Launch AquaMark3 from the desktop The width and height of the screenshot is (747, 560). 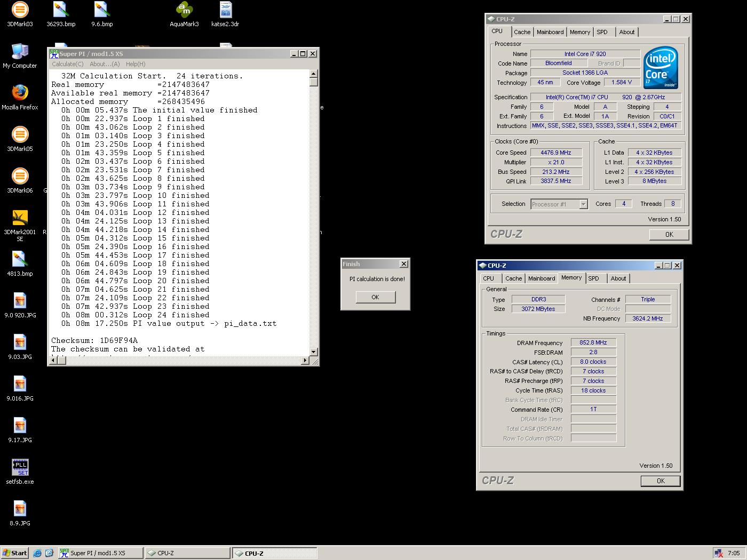coord(184,14)
